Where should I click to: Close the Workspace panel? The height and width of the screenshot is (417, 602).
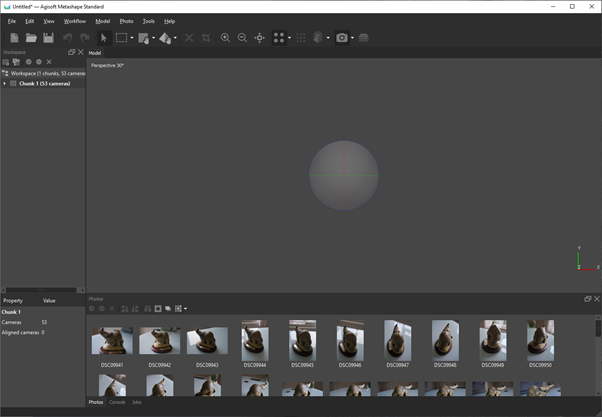point(81,52)
